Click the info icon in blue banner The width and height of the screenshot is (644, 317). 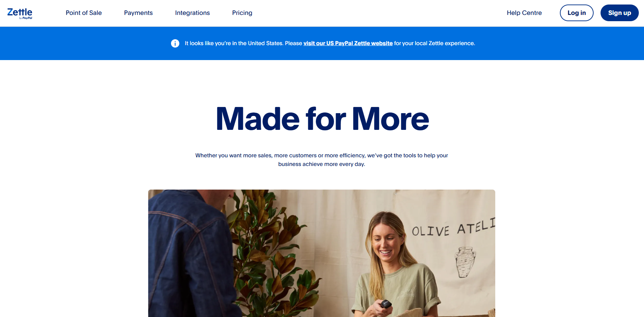click(x=175, y=43)
